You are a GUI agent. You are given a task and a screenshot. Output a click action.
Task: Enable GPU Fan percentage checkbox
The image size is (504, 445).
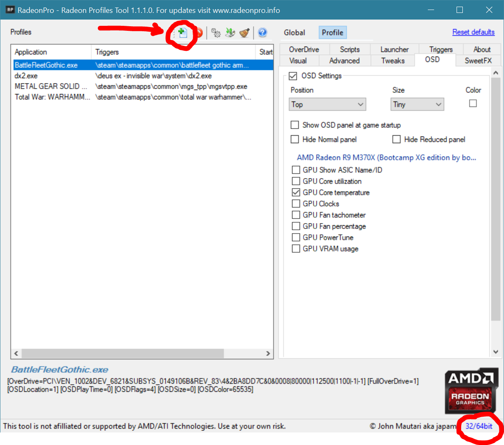296,226
